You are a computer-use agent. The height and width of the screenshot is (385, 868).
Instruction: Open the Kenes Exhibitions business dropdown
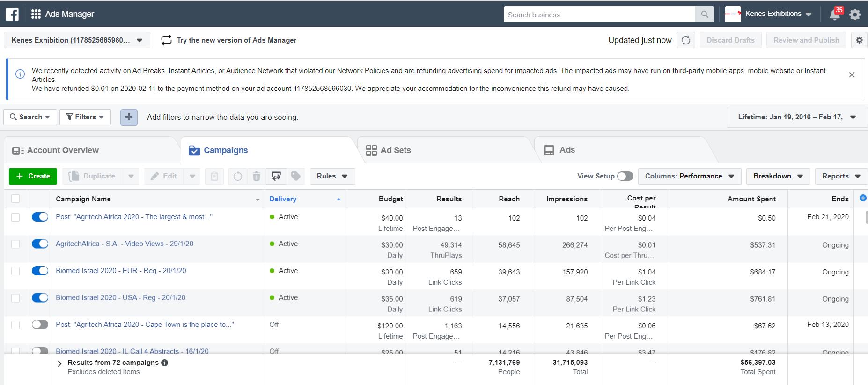tap(778, 14)
